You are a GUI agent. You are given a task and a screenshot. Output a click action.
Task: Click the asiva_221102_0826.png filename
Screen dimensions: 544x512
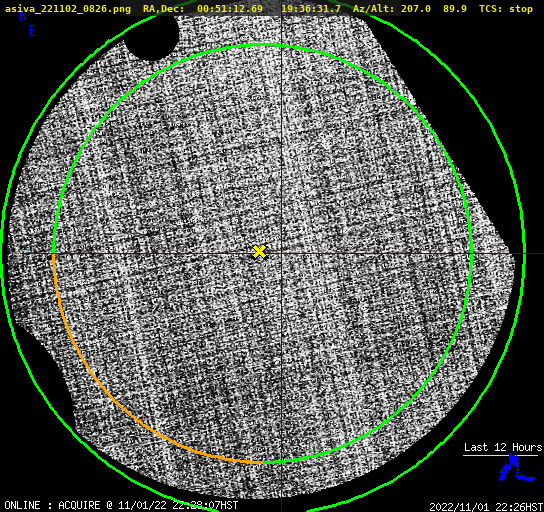coord(68,9)
